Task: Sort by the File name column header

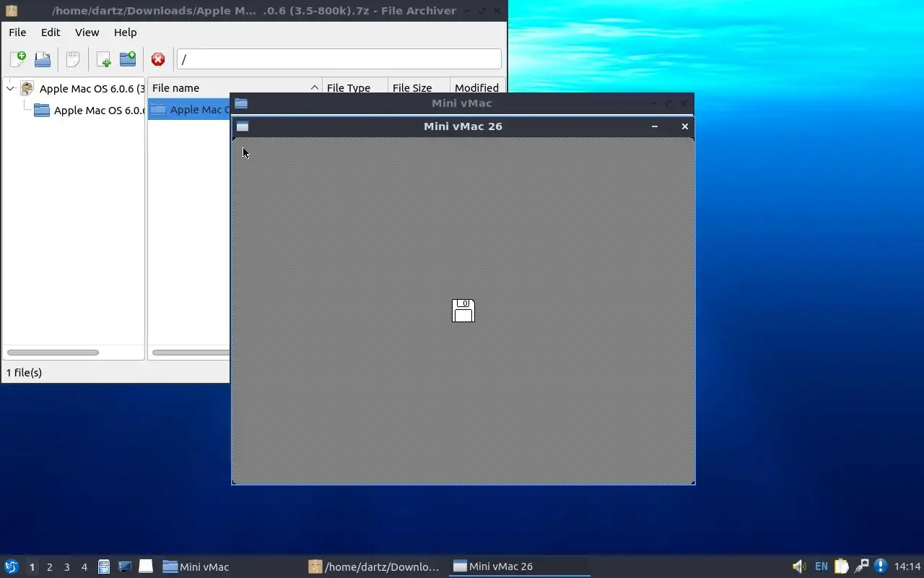Action: [x=235, y=87]
